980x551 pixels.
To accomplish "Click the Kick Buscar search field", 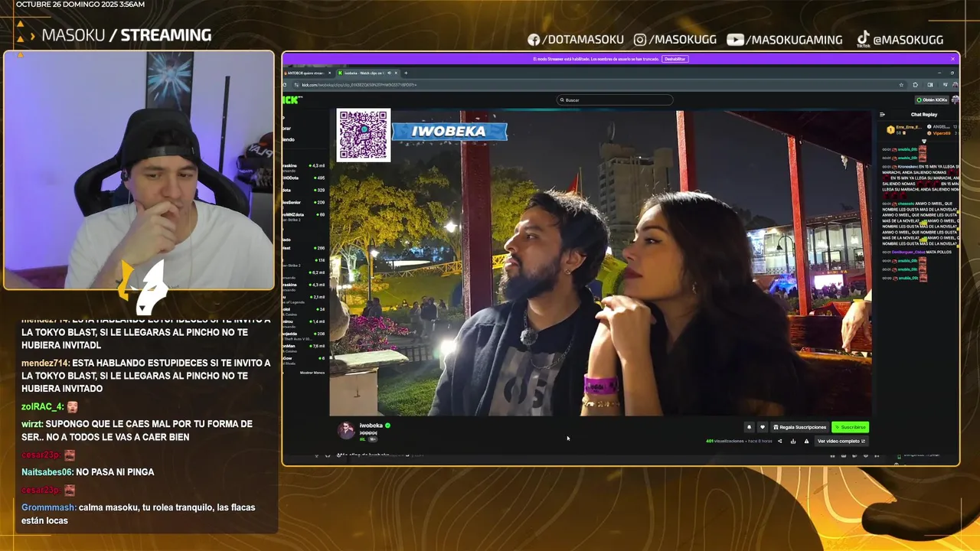I will 615,100.
